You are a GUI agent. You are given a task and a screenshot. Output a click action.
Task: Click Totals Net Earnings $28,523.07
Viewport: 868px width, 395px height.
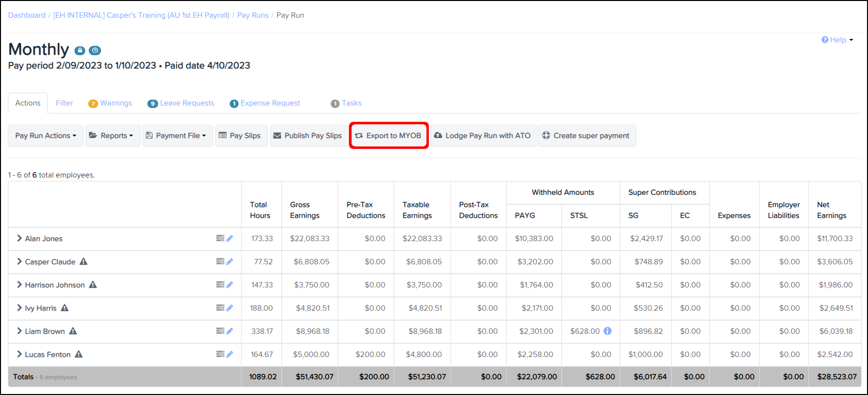coord(837,376)
